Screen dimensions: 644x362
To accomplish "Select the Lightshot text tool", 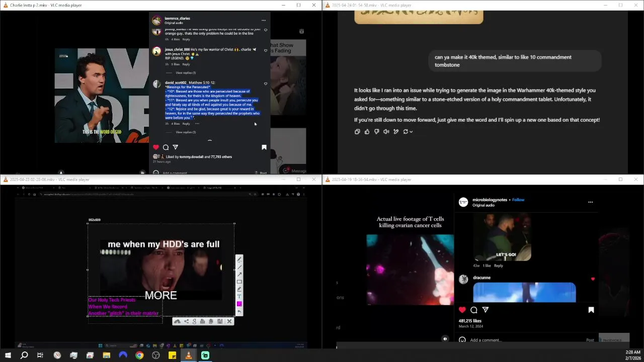I will click(x=239, y=297).
